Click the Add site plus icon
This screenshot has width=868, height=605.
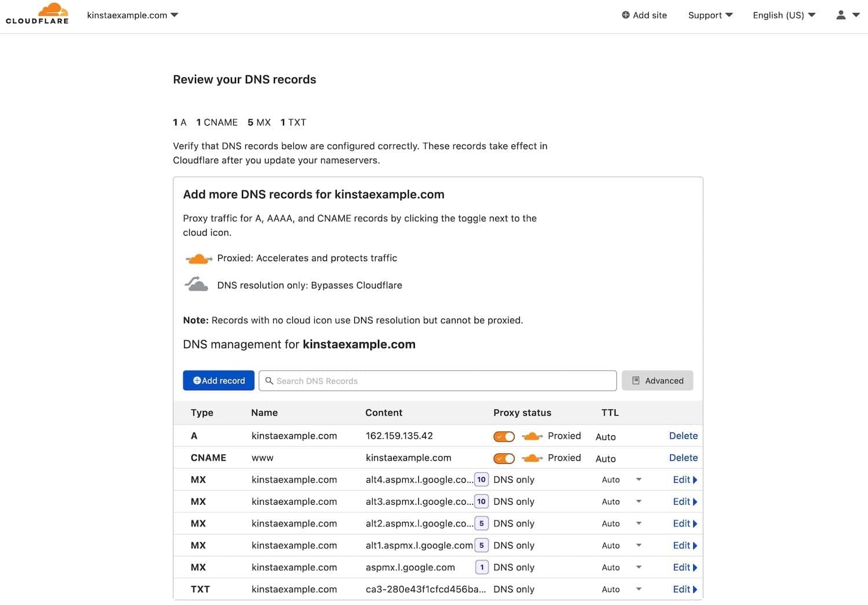point(625,15)
